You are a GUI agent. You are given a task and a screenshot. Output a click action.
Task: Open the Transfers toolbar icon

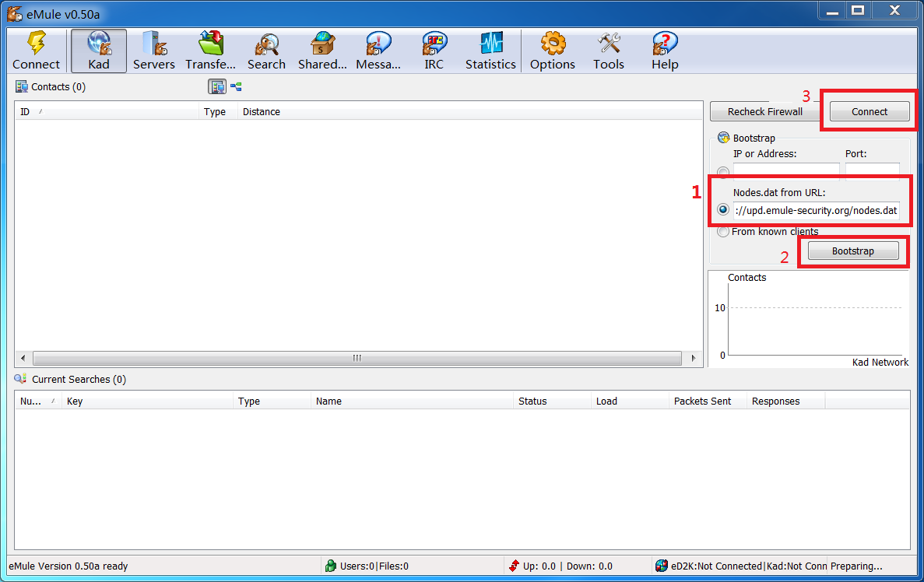click(x=210, y=51)
